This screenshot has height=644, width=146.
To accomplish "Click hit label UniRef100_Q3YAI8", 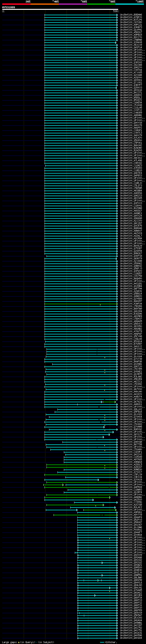I will coord(131,480).
